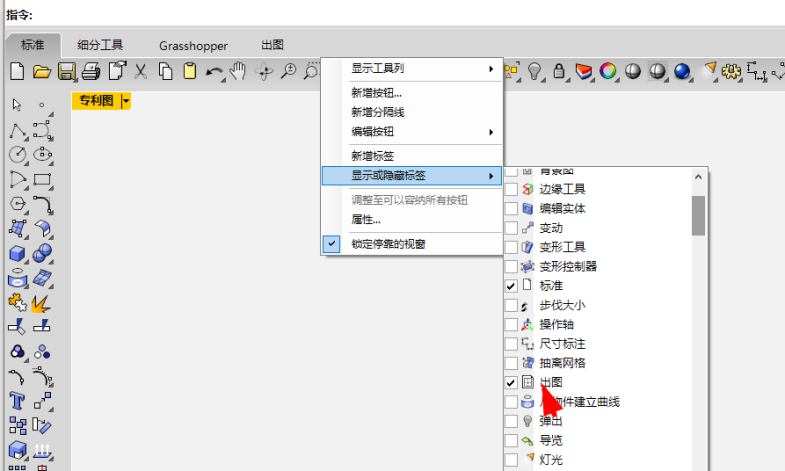This screenshot has width=785, height=471.
Task: Click the Save file icon
Action: click(x=67, y=71)
